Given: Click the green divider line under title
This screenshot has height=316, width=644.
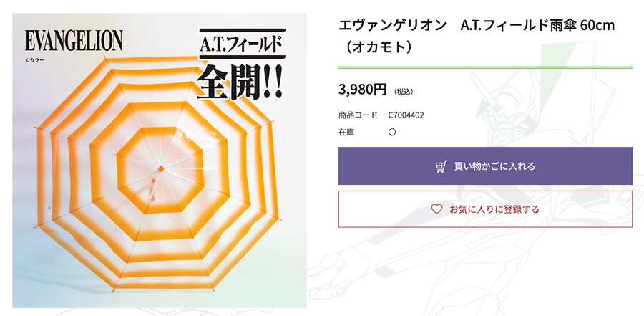Looking at the screenshot, I should coord(485,67).
